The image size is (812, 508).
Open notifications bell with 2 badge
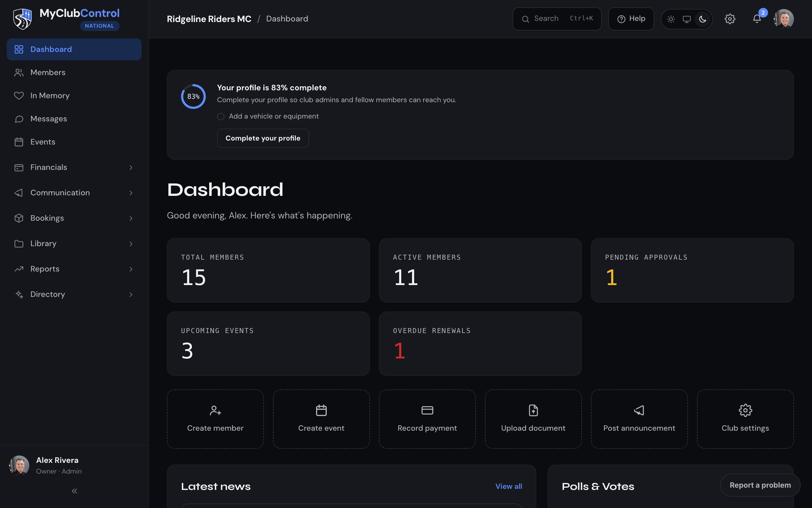coord(757,19)
